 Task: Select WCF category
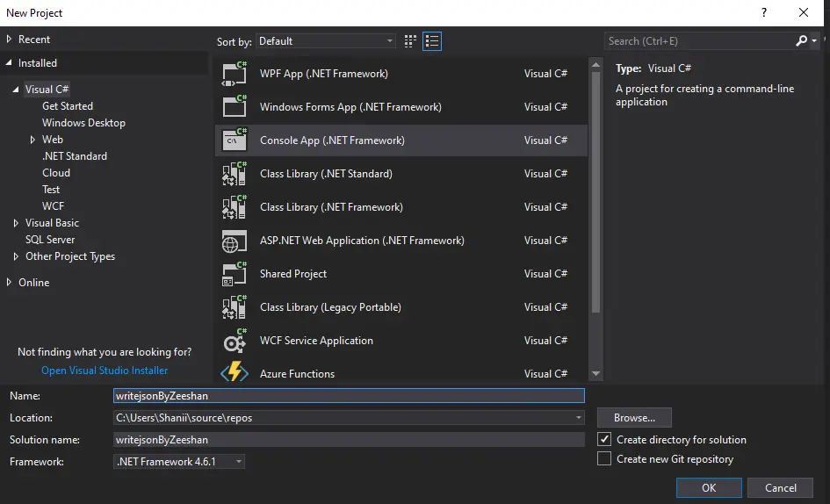[x=53, y=206]
